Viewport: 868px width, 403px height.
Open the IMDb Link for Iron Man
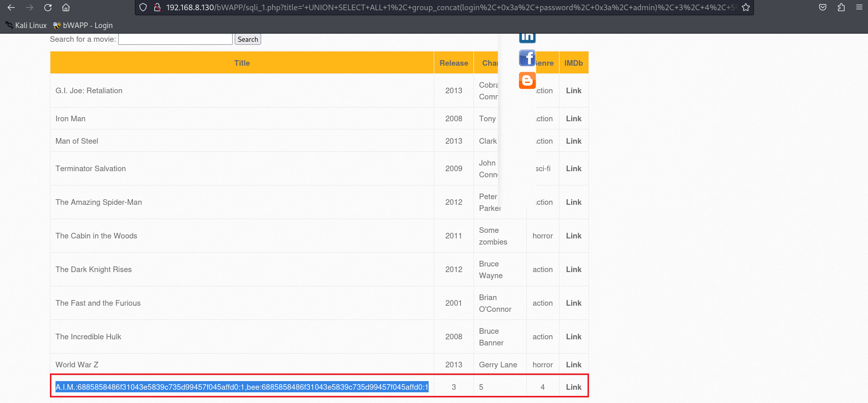[x=574, y=119]
